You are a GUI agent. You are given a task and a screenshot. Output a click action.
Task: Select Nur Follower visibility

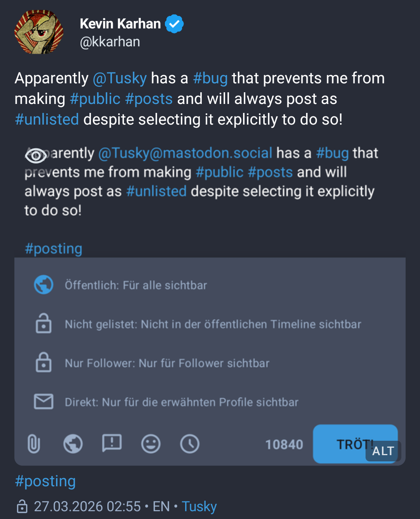(x=167, y=363)
